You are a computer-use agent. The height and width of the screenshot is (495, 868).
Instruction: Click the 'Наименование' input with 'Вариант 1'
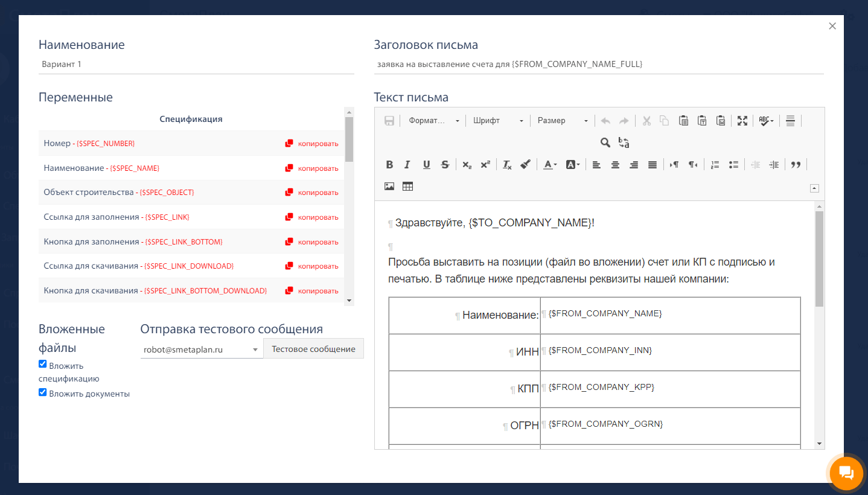tap(196, 64)
